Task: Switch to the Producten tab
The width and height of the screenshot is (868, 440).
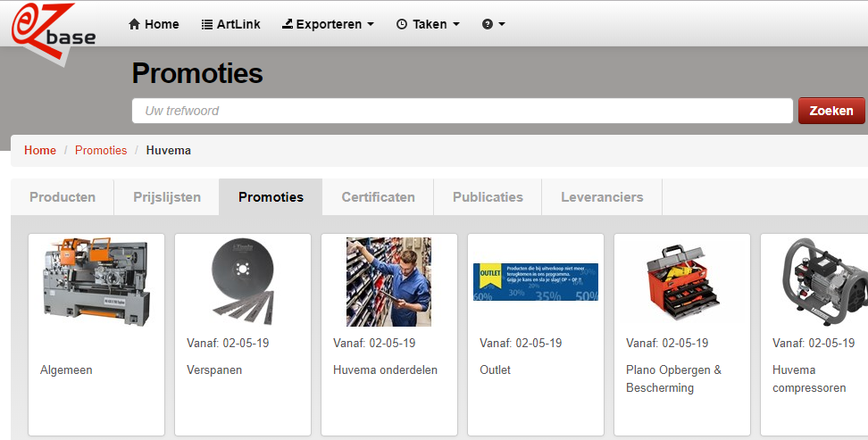Action: [x=63, y=197]
